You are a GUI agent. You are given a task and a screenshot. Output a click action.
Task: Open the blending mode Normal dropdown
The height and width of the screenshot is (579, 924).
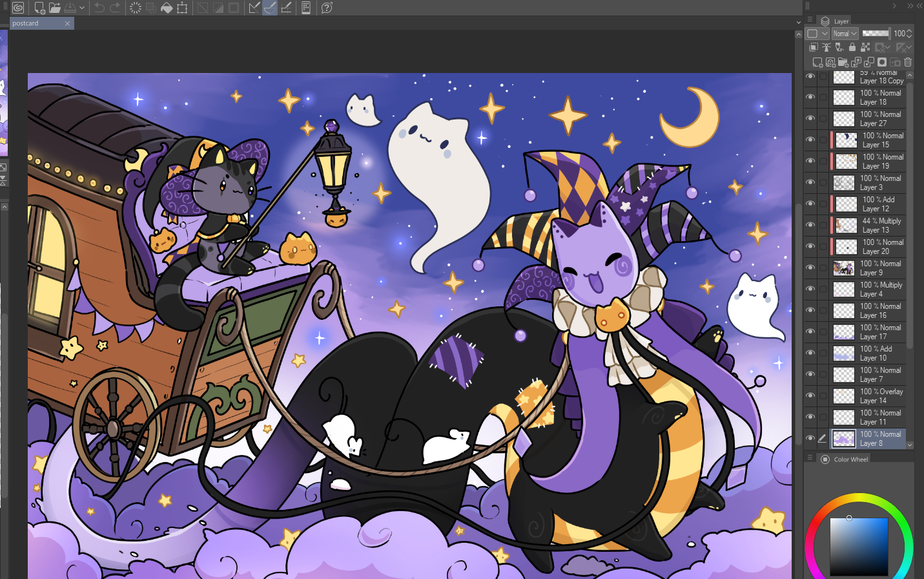[x=845, y=34]
